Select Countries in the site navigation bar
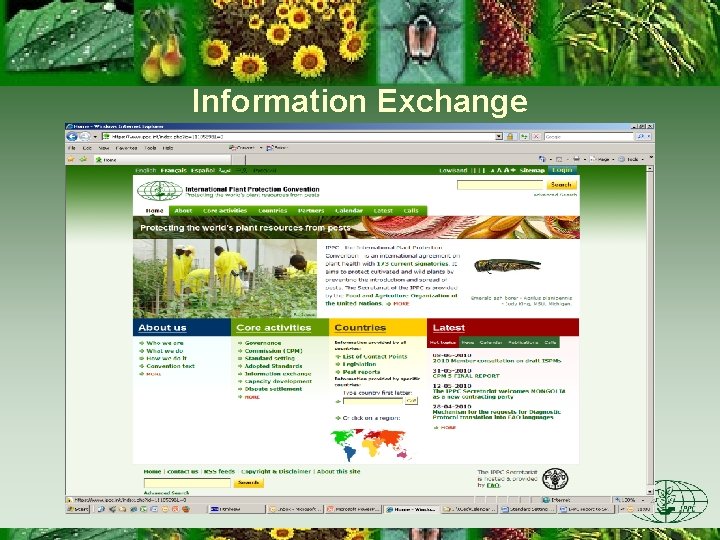720x540 pixels. coord(272,211)
